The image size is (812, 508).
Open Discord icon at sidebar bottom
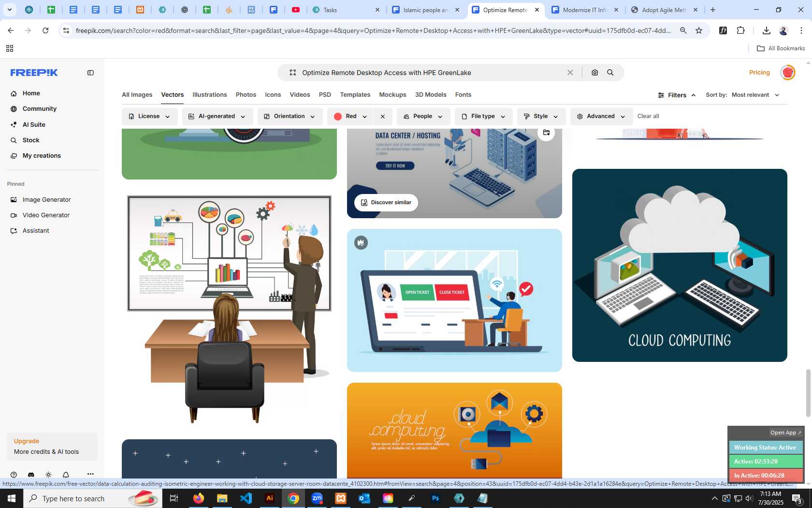(x=31, y=475)
